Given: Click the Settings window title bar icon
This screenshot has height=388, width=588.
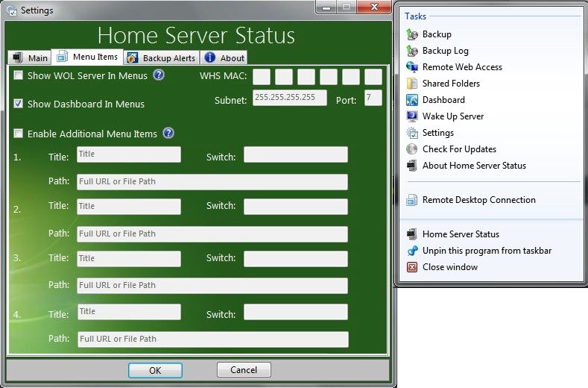Looking at the screenshot, I should [x=12, y=11].
